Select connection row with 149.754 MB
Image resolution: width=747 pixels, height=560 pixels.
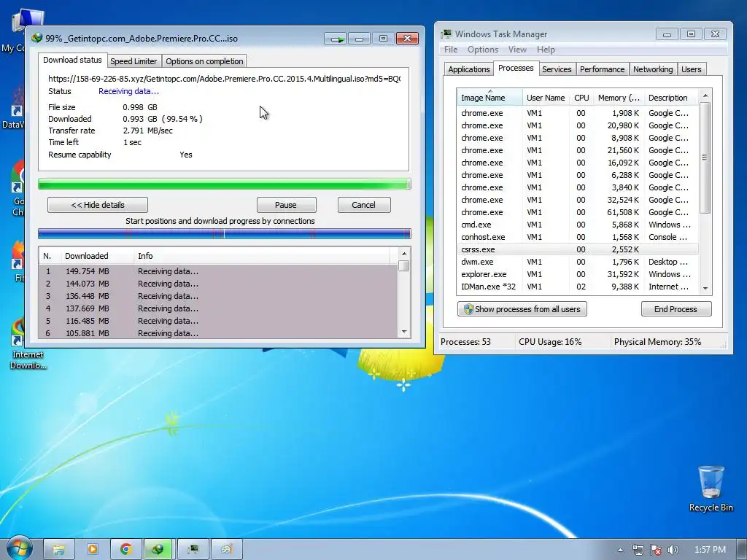click(x=218, y=271)
